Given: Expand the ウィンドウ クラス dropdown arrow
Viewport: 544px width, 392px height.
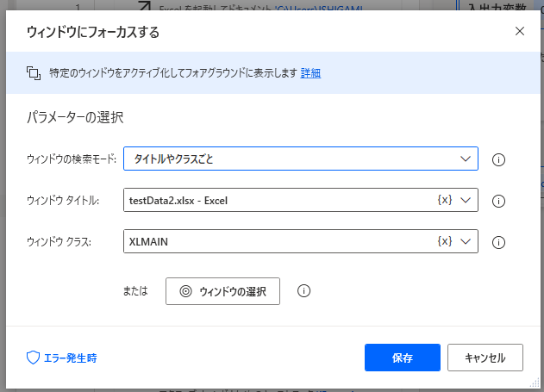Looking at the screenshot, I should (466, 242).
